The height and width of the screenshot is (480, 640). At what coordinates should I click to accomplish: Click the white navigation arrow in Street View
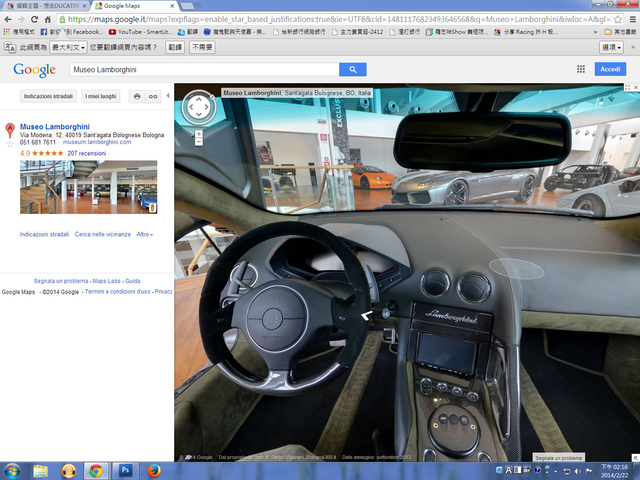pyautogui.click(x=367, y=315)
